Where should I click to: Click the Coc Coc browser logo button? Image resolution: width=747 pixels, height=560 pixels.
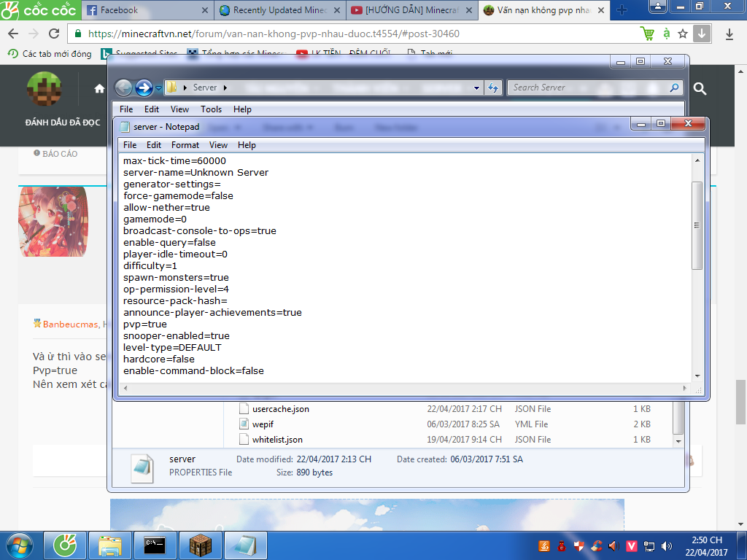39,9
